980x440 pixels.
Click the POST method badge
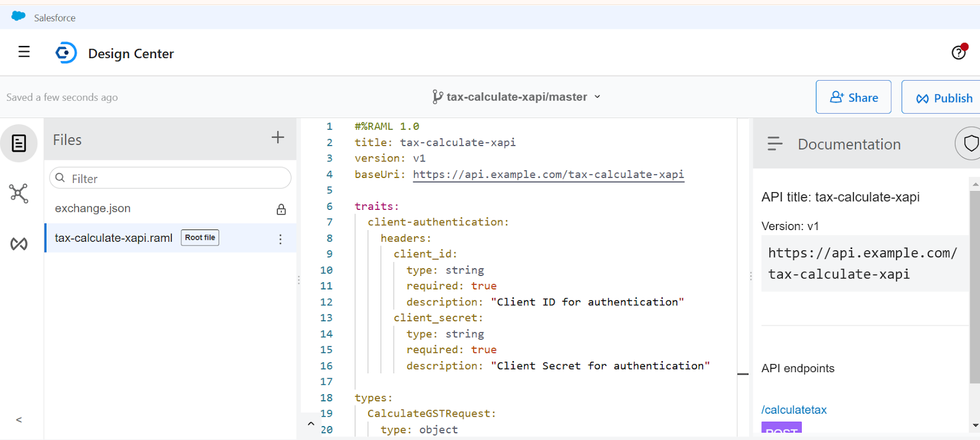[x=782, y=428]
